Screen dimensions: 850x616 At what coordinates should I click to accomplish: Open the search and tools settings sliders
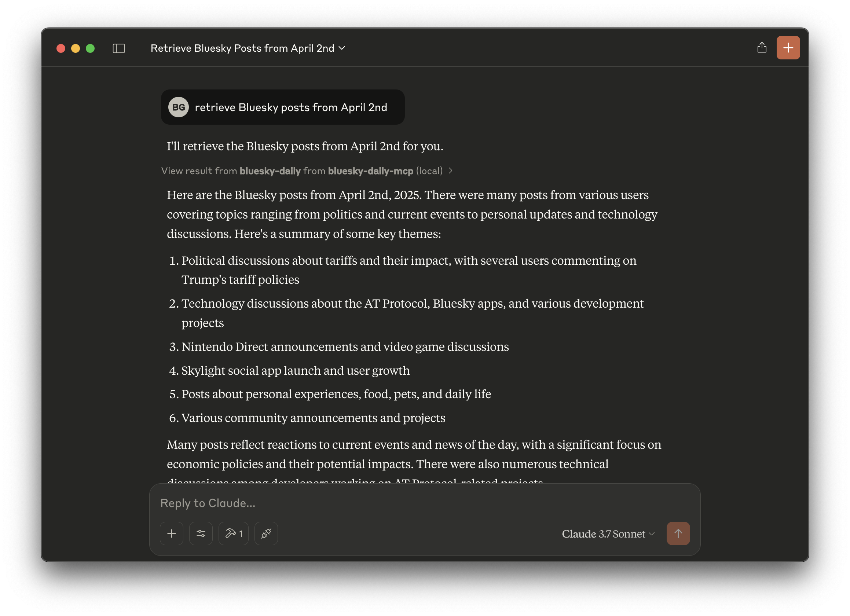[x=201, y=533]
